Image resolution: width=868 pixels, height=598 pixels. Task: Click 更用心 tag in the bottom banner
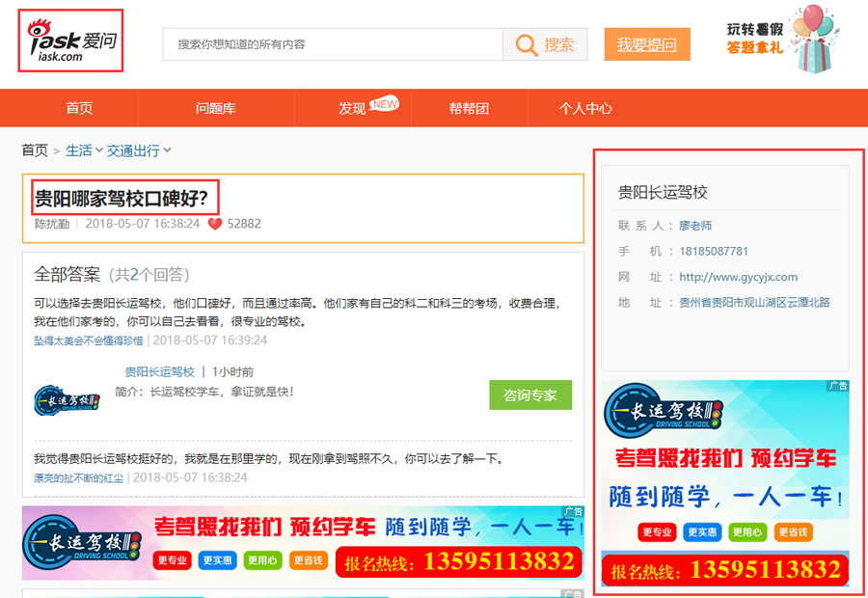(x=262, y=560)
